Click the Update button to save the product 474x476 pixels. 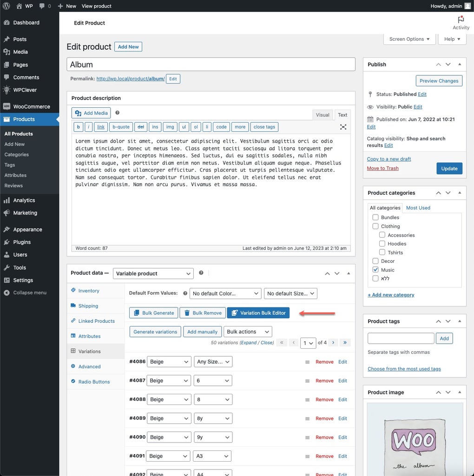(449, 168)
